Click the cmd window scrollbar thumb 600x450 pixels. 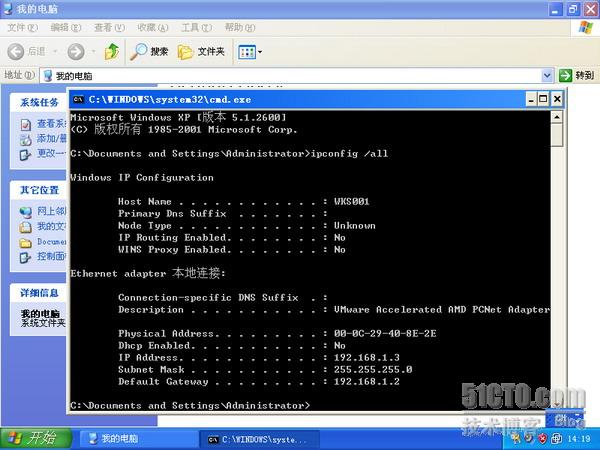(x=557, y=135)
